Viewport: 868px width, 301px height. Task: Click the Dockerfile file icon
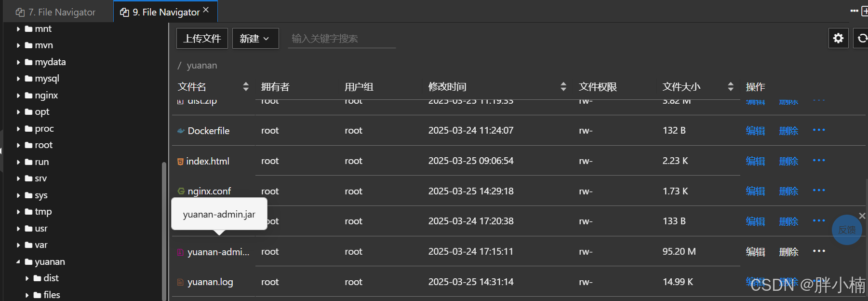click(181, 131)
